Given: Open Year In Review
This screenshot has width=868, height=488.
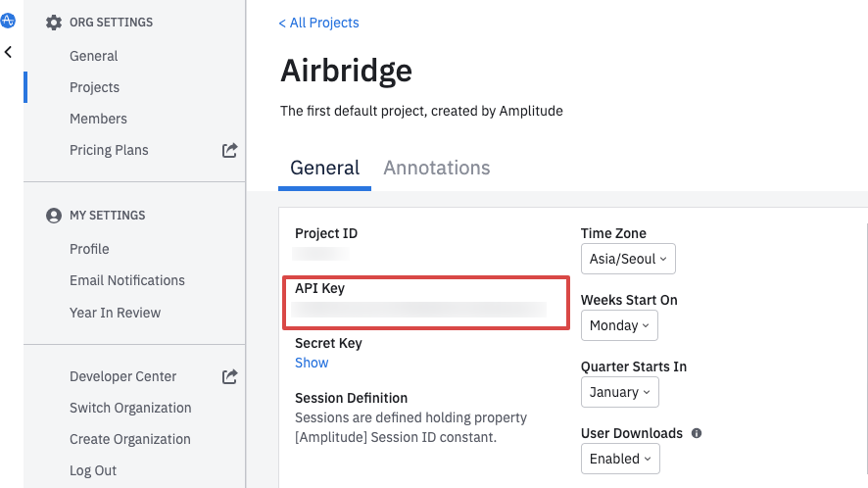Looking at the screenshot, I should (116, 313).
